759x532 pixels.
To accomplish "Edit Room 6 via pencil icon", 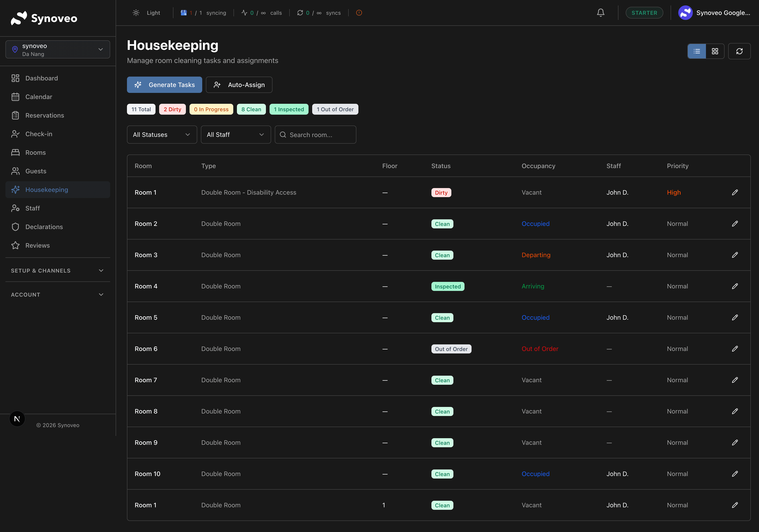I will pyautogui.click(x=735, y=349).
